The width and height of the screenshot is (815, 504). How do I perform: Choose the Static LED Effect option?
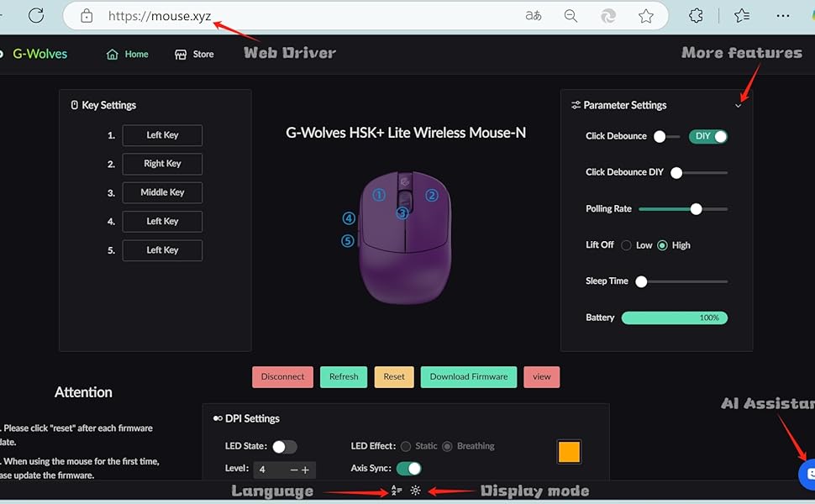click(406, 446)
